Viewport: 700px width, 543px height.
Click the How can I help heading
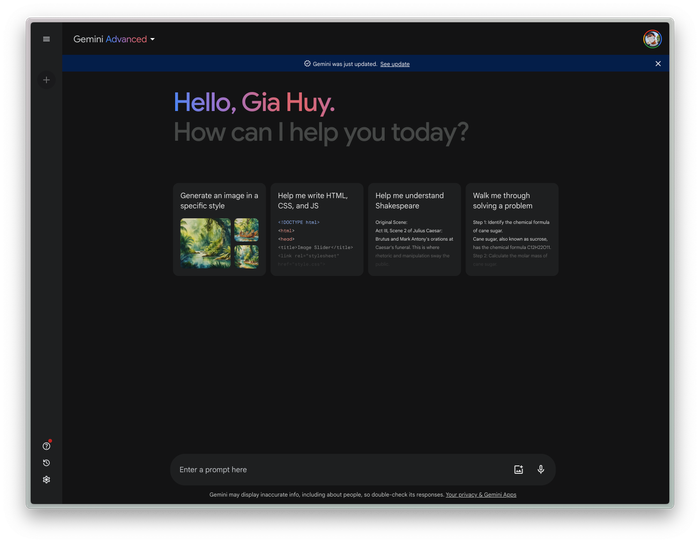tap(321, 133)
